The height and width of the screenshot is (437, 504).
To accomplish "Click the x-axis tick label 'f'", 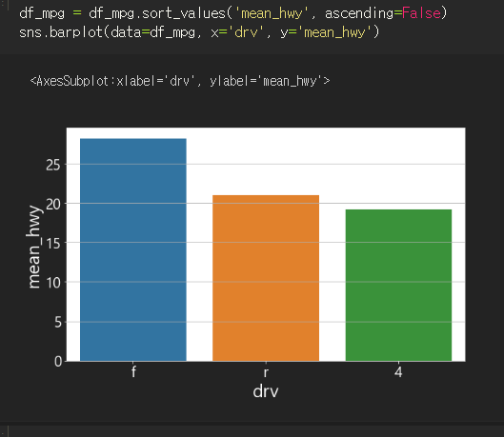I will 133,372.
